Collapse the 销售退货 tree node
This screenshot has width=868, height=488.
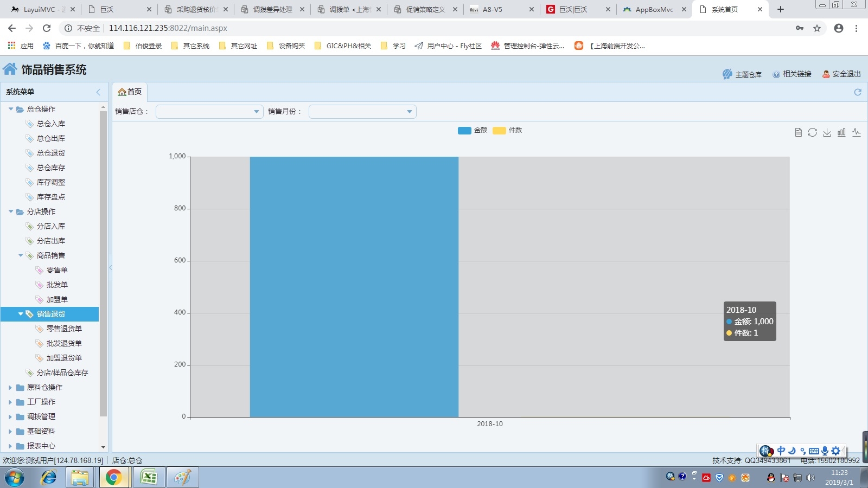21,314
